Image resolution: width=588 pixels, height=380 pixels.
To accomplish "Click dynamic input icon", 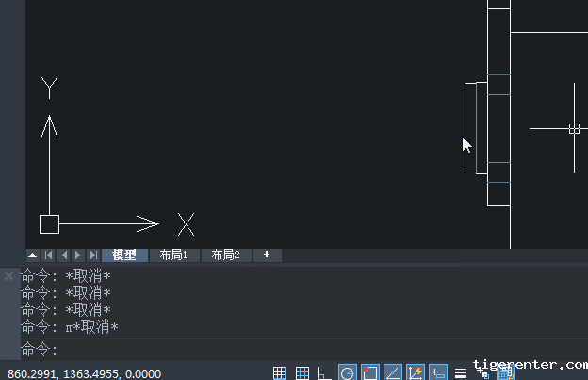I will coord(438,373).
